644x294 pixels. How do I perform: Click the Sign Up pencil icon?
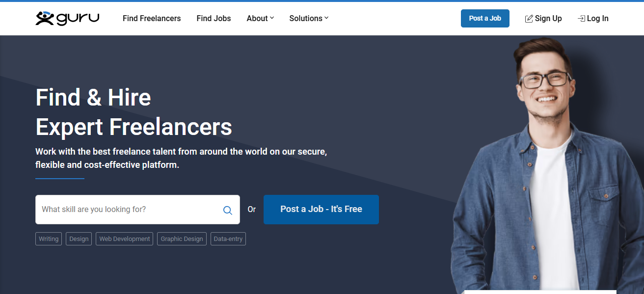point(529,19)
